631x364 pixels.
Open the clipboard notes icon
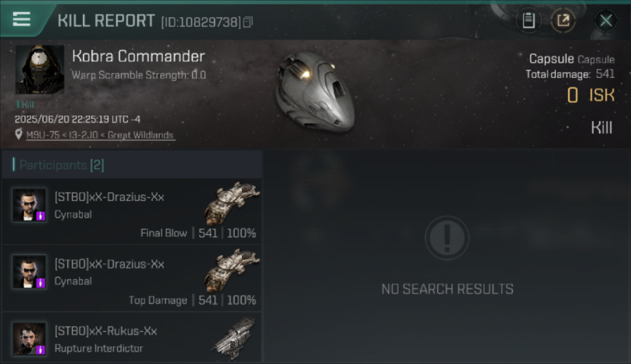tap(529, 21)
